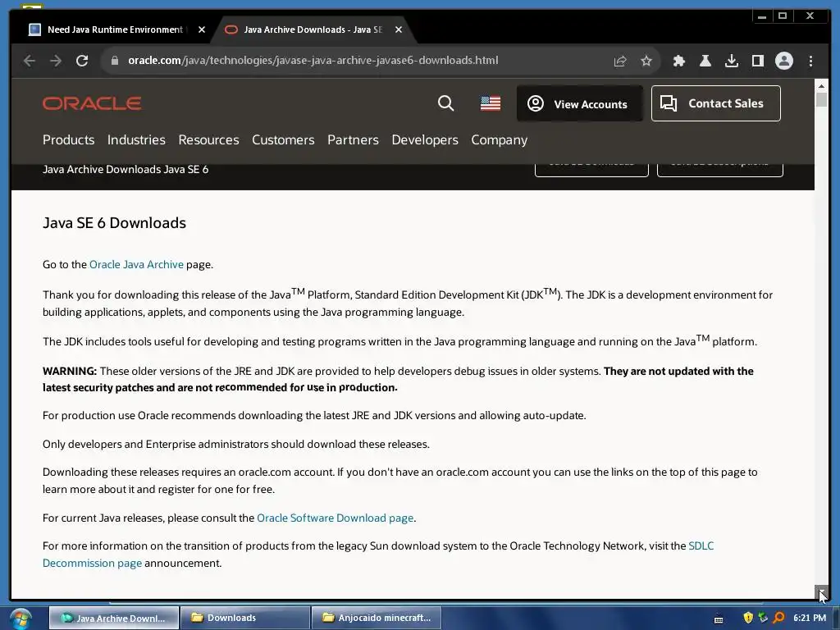
Task: View site security lock information
Action: click(114, 61)
